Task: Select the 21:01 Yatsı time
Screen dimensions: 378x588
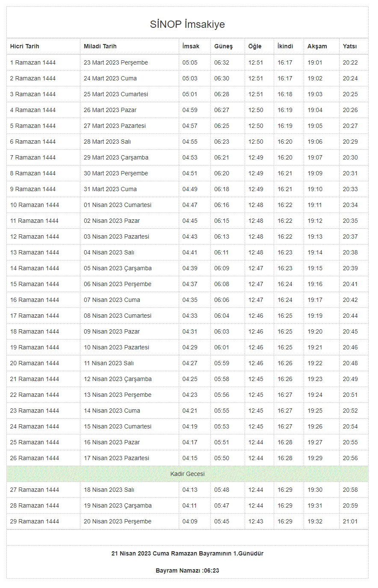Action: (350, 521)
